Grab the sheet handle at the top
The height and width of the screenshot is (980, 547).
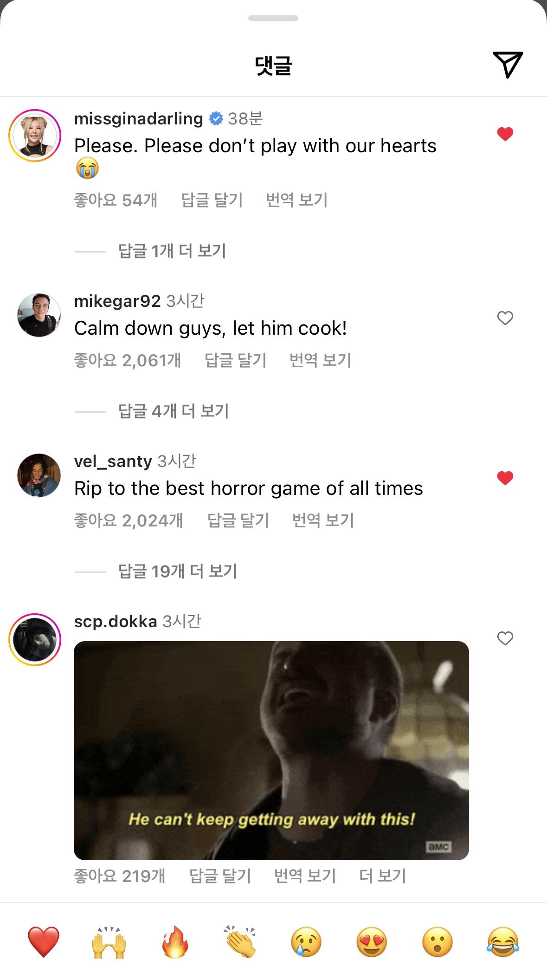(273, 18)
